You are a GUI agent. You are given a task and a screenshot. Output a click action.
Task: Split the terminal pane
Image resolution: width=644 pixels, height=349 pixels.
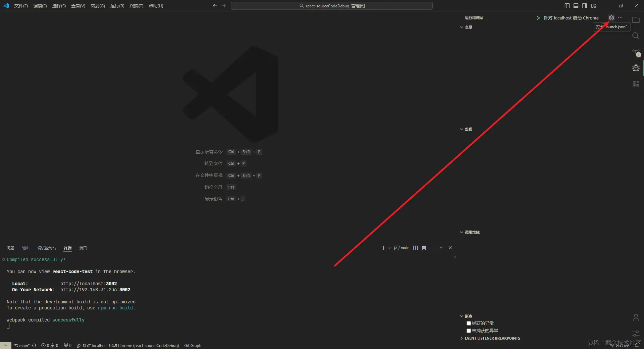[x=415, y=248]
